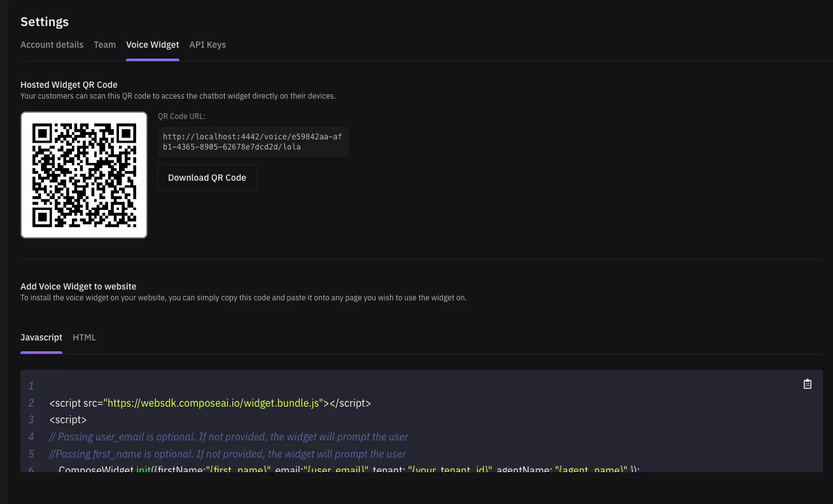Open the Account details tab
This screenshot has width=833, height=504.
[x=52, y=45]
